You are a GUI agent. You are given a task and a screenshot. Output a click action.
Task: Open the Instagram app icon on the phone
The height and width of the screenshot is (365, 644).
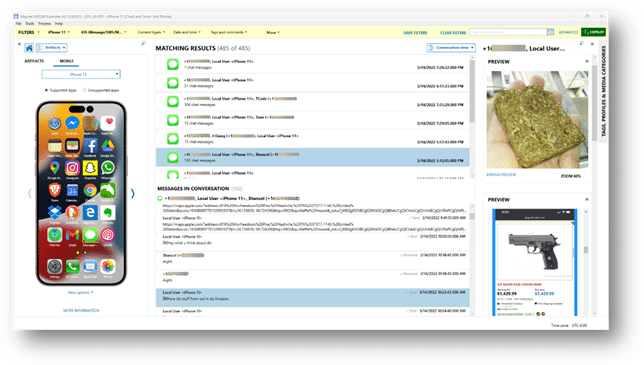[x=72, y=168]
